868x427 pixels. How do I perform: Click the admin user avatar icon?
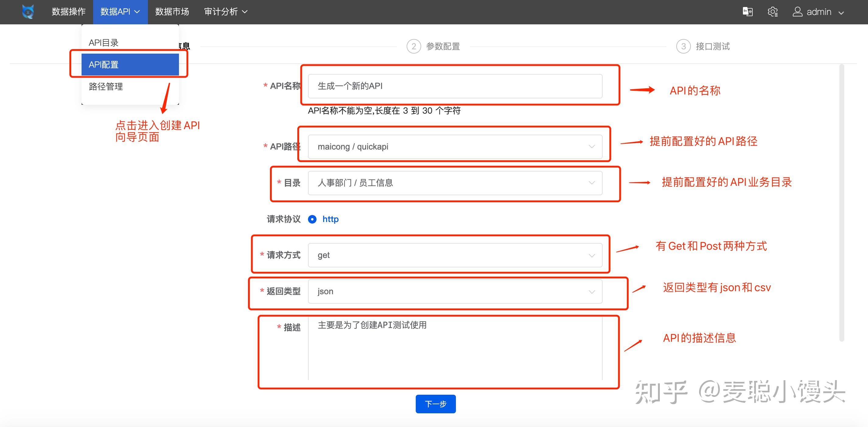(x=797, y=12)
